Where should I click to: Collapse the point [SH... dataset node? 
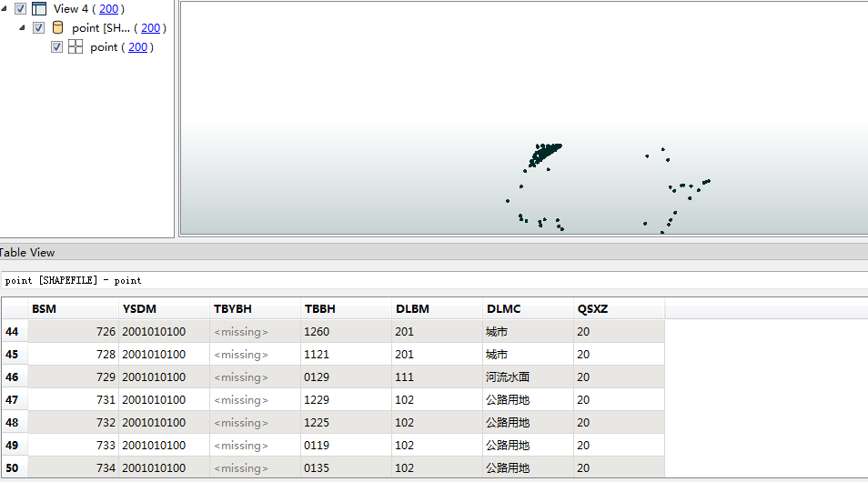pyautogui.click(x=22, y=27)
